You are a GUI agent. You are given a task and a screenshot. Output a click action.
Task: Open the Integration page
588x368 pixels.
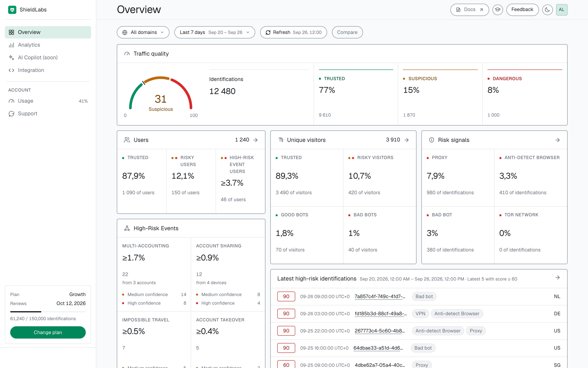(48, 70)
